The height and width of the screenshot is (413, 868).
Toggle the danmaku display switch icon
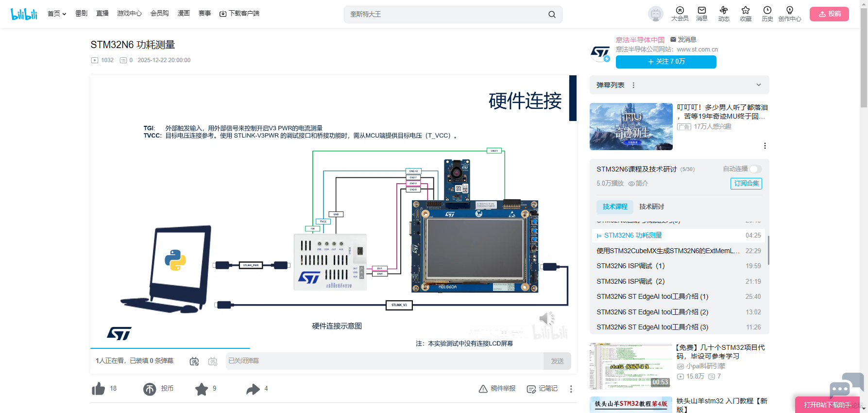[x=194, y=361]
